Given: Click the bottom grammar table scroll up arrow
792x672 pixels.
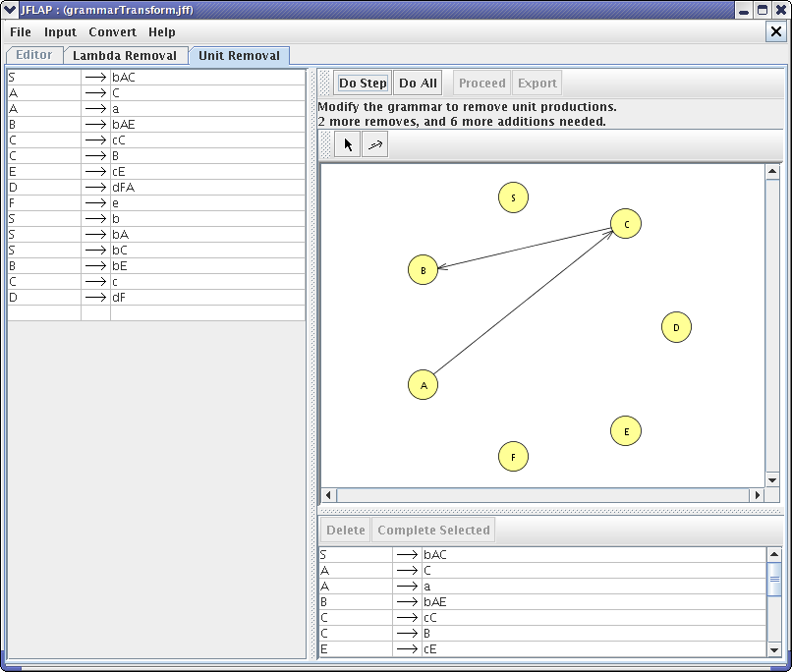Looking at the screenshot, I should click(x=774, y=554).
